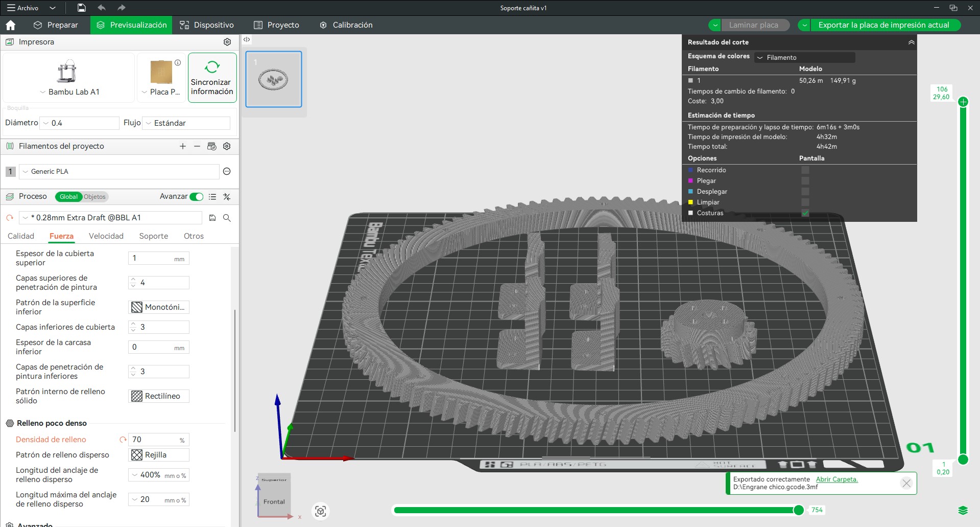Save the process preset icon
Image resolution: width=980 pixels, height=527 pixels.
click(x=212, y=218)
